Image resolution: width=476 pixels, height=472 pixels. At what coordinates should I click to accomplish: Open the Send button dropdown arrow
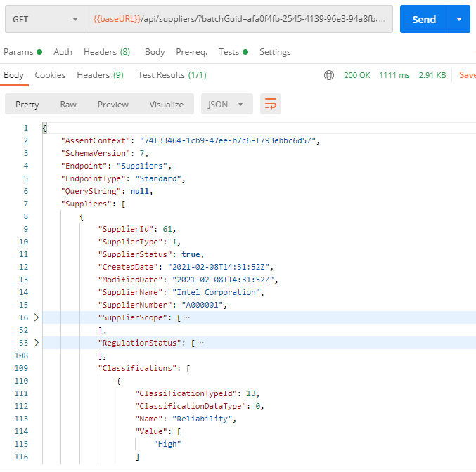(x=459, y=19)
